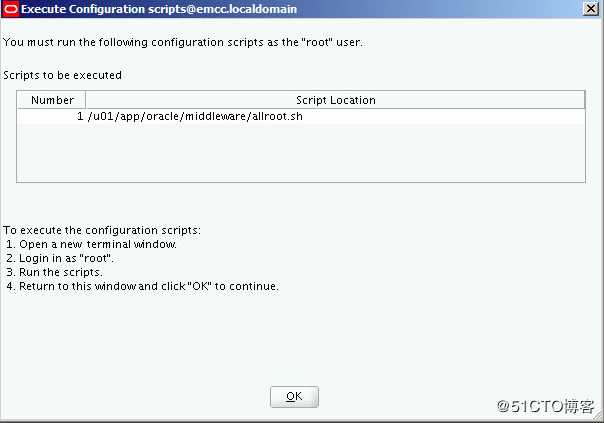
Task: Select the Script Location column header
Action: click(x=335, y=100)
